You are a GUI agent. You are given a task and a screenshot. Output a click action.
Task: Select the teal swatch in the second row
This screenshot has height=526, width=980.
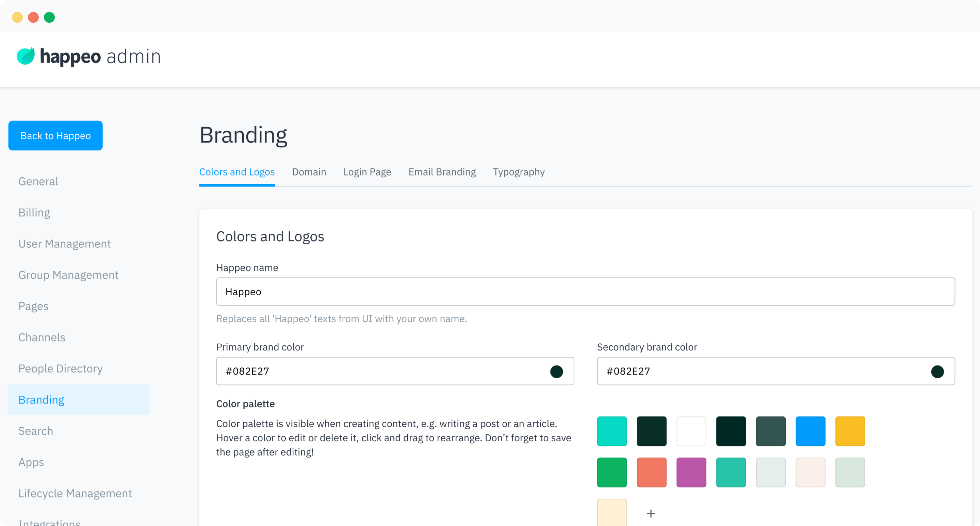(731, 472)
